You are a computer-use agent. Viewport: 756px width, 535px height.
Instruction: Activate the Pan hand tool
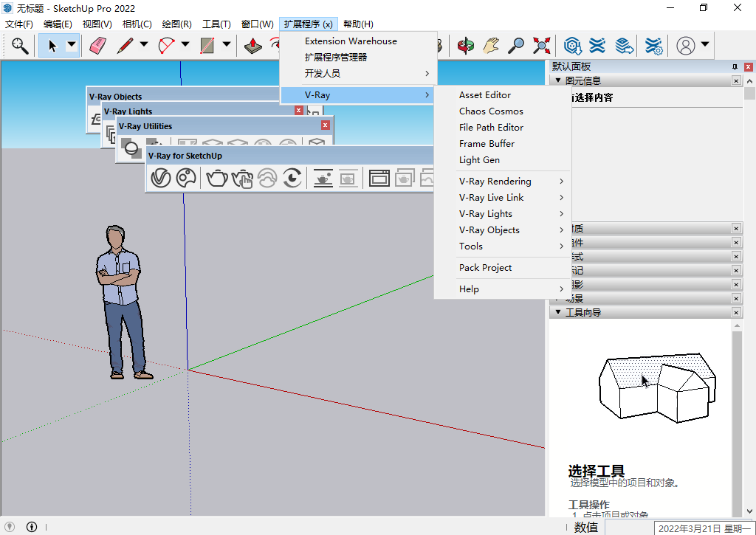tap(491, 46)
